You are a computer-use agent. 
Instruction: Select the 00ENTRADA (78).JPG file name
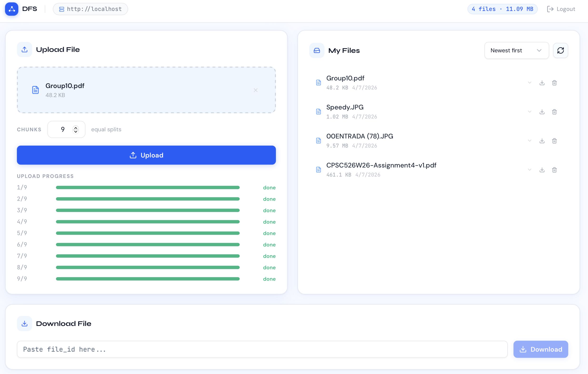pyautogui.click(x=360, y=136)
